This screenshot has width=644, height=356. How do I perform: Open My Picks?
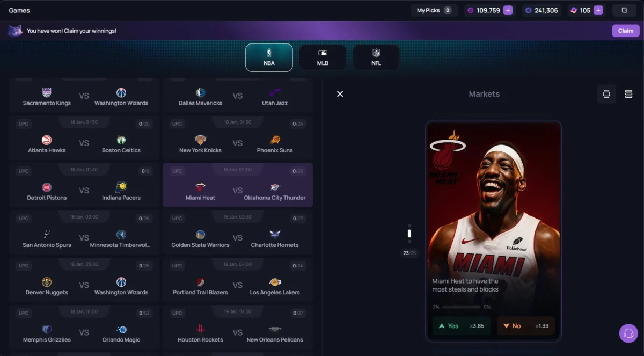[434, 10]
